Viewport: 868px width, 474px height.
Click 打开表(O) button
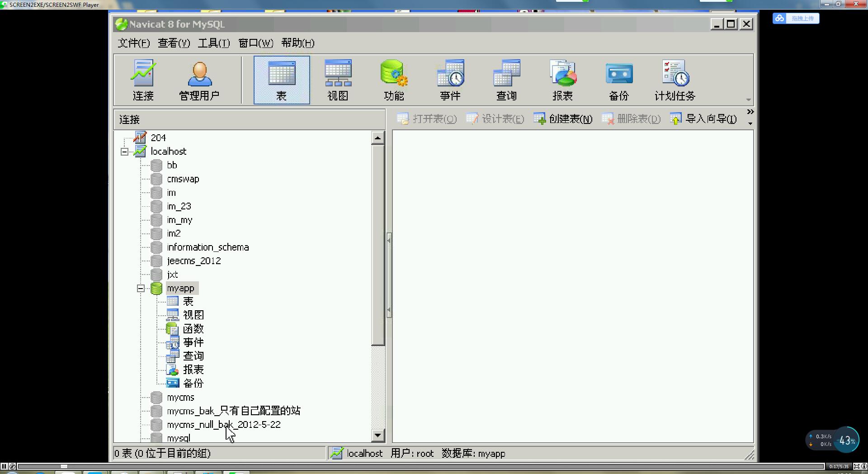(427, 119)
